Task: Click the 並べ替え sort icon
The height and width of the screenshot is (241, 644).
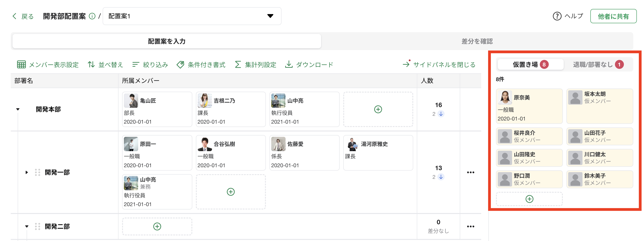Action: [91, 65]
